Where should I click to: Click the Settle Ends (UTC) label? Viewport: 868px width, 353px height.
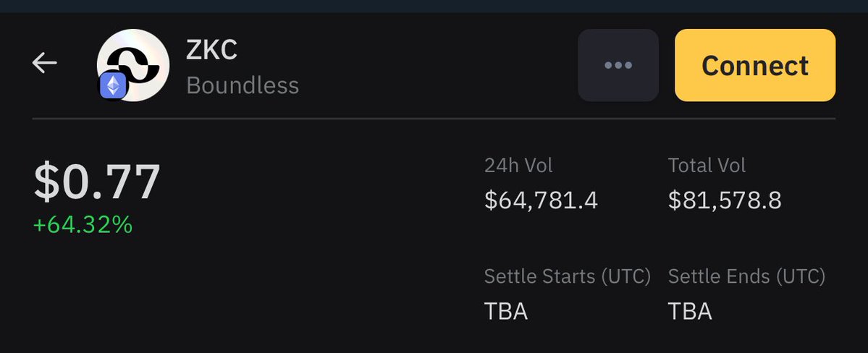point(747,276)
